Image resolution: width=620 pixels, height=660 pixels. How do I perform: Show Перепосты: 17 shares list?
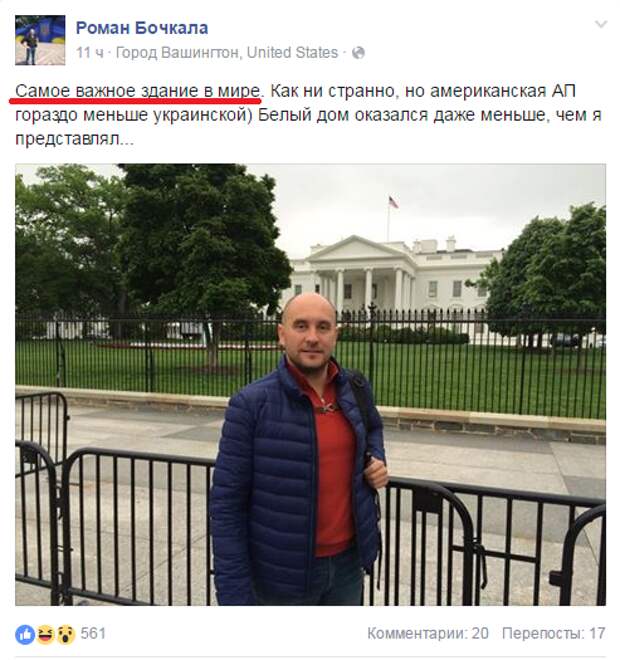pyautogui.click(x=553, y=633)
